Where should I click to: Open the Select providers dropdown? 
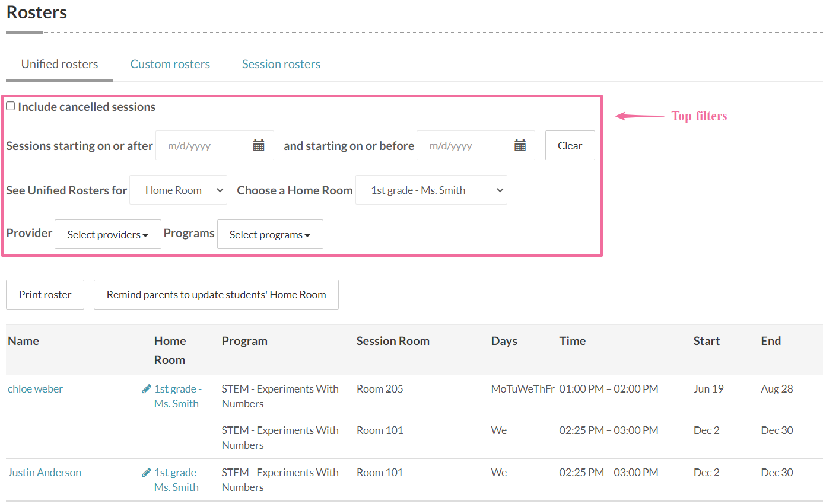tap(107, 235)
